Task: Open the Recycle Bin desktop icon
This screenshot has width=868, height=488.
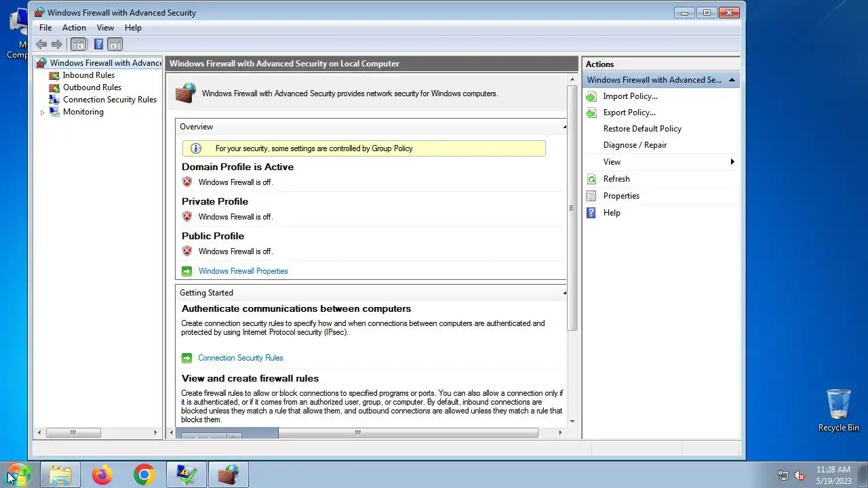Action: [839, 410]
